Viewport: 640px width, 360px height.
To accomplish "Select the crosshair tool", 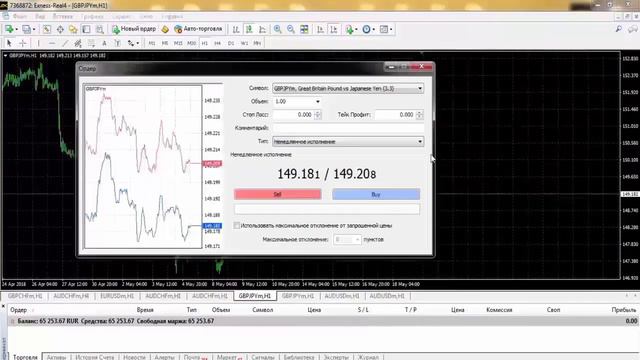I will [22, 43].
